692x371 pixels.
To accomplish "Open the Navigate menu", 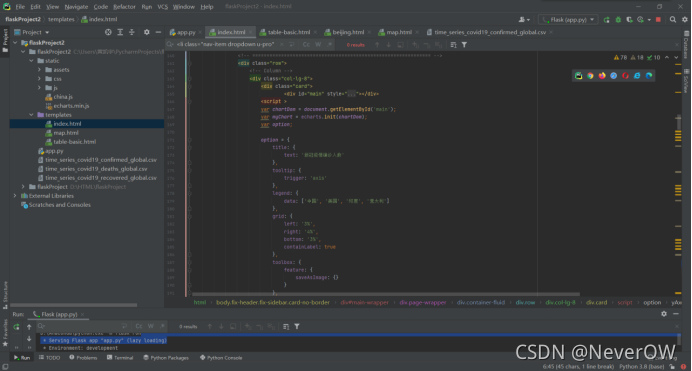I will pos(76,7).
